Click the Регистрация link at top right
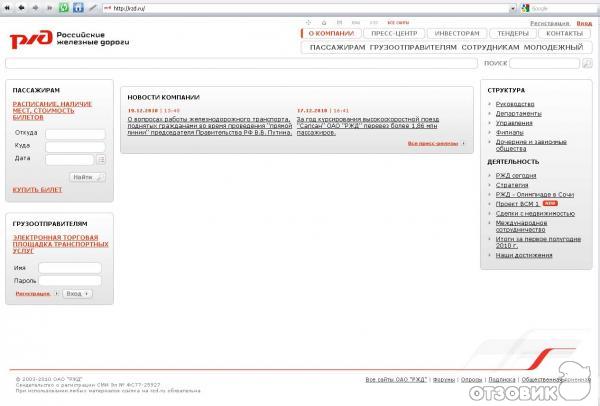Viewport: 600px width, 406px height. tap(548, 22)
